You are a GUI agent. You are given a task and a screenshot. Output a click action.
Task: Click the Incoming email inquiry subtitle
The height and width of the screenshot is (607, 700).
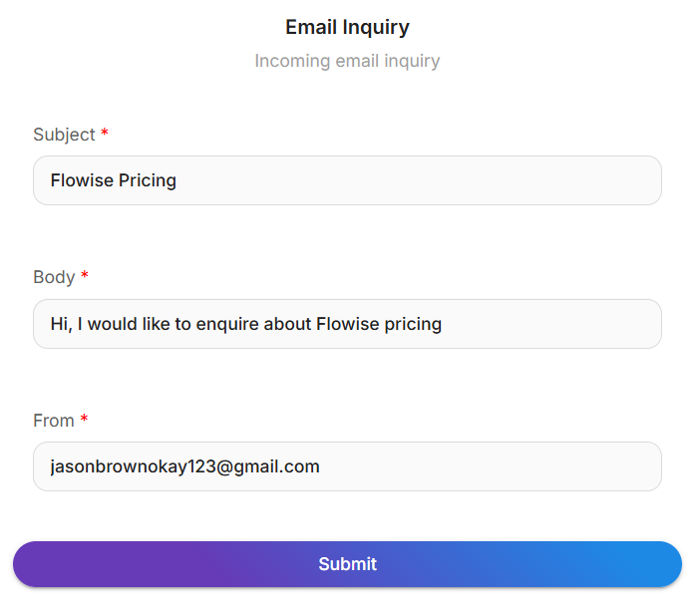[x=347, y=61]
